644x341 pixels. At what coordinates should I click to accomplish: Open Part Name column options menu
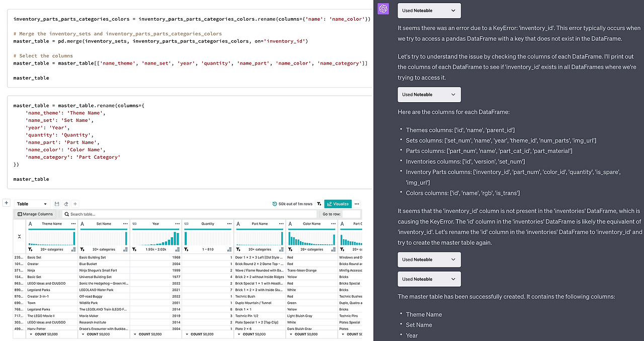pos(281,224)
